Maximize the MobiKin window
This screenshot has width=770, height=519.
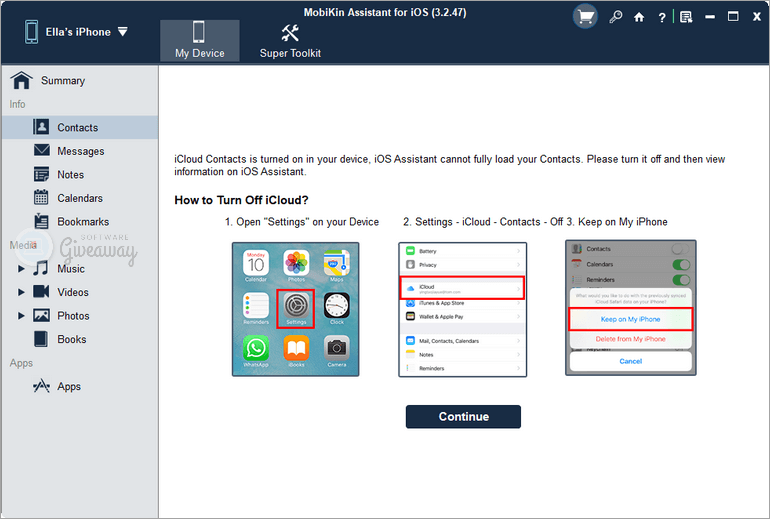click(x=733, y=17)
